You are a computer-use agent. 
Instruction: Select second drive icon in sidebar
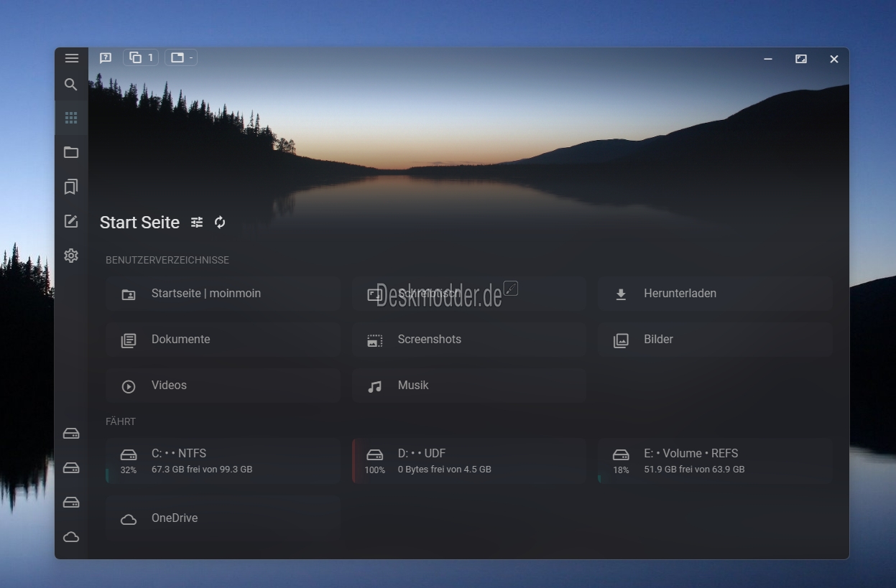[71, 468]
